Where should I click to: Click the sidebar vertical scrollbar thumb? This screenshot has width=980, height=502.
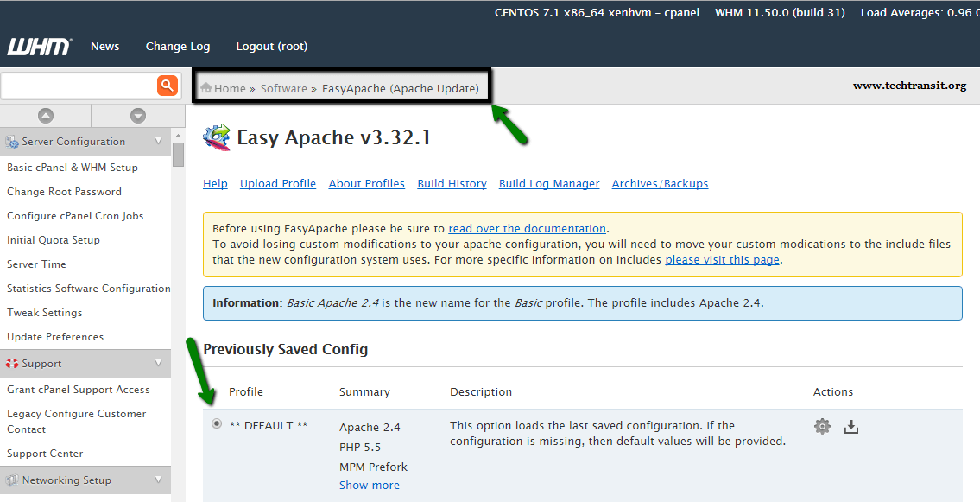click(178, 155)
